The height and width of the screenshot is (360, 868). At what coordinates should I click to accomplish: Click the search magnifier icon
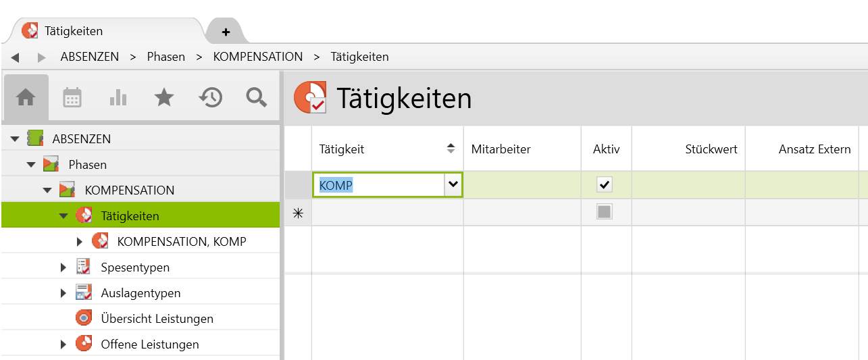pyautogui.click(x=256, y=98)
